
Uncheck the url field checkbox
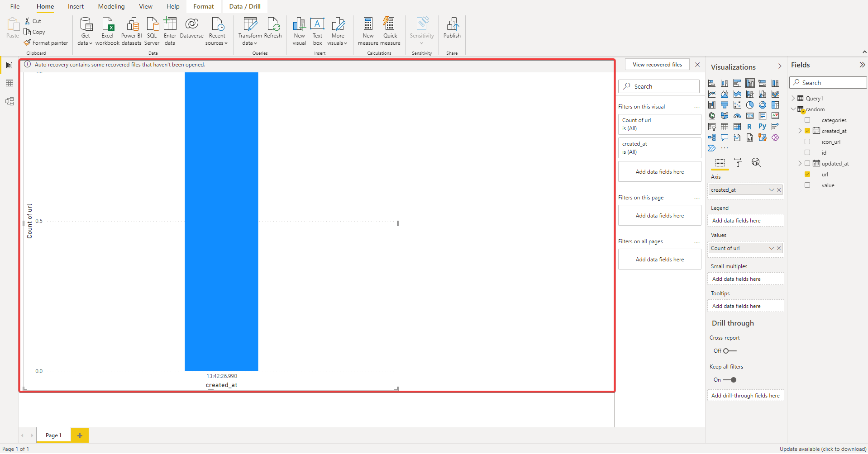(807, 175)
